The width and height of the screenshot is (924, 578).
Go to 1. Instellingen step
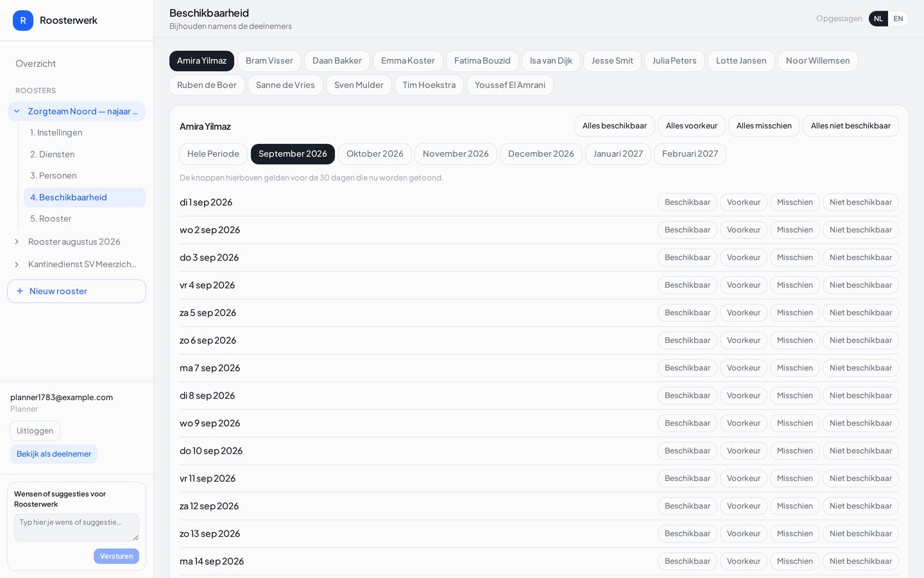(x=85, y=132)
